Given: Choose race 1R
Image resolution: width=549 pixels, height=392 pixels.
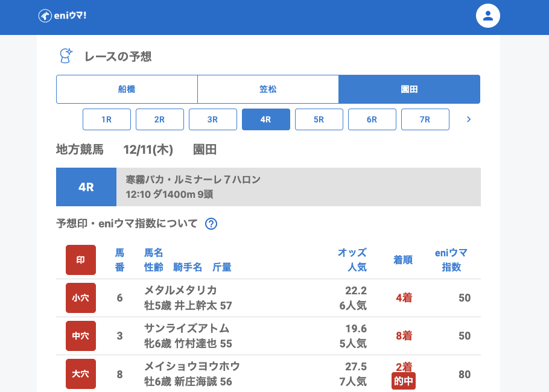Looking at the screenshot, I should 107,119.
